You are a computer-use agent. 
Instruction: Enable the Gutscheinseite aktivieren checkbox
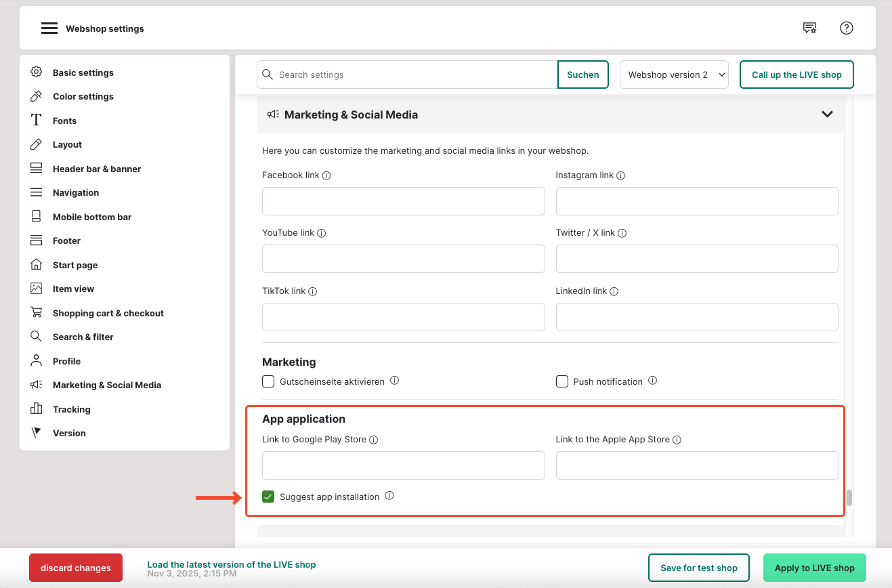268,381
